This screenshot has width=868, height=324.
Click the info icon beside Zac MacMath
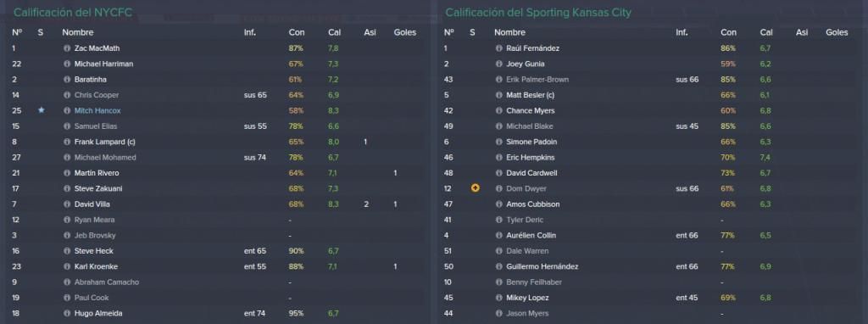click(67, 48)
